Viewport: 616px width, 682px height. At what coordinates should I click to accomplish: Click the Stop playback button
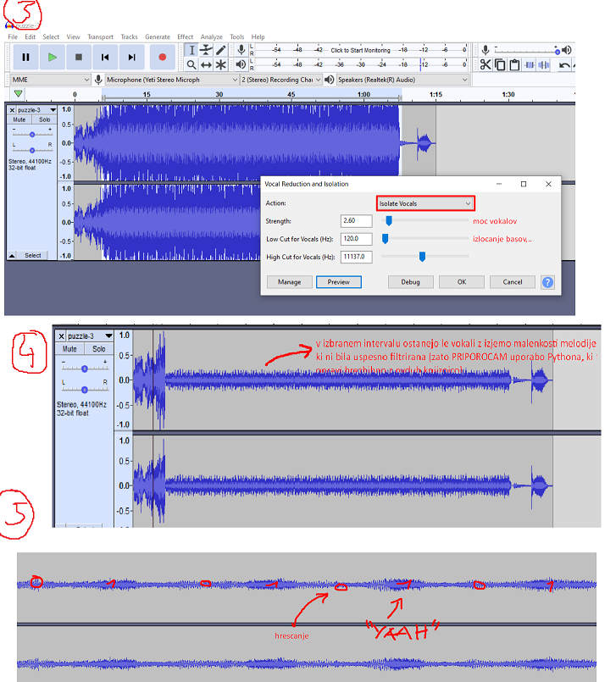click(79, 57)
